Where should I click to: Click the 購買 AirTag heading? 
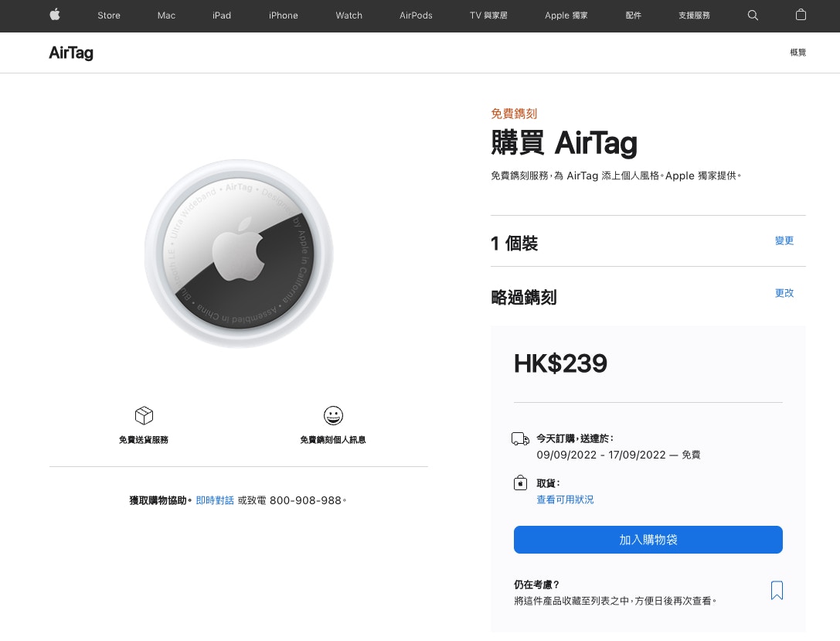coord(564,143)
